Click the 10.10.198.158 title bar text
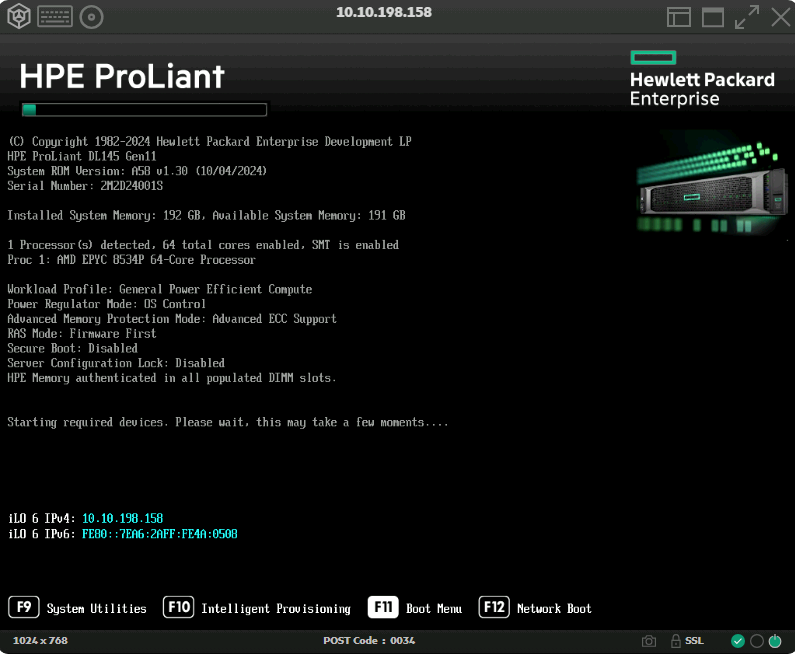Image resolution: width=795 pixels, height=655 pixels. click(x=384, y=12)
